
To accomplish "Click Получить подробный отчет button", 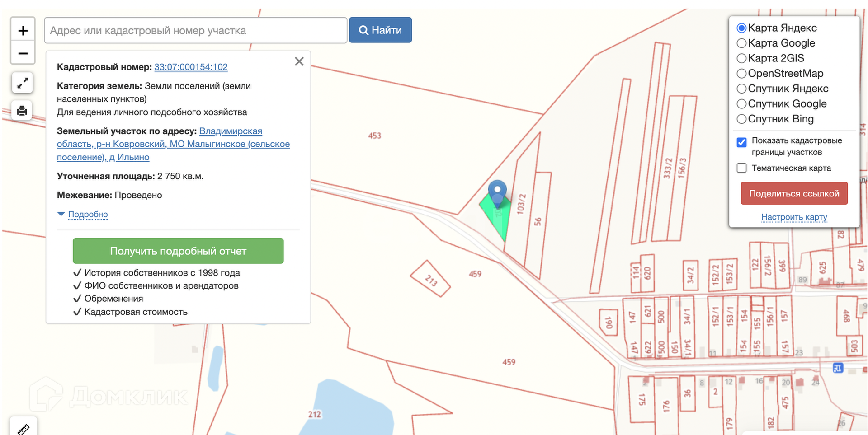I will (x=178, y=251).
